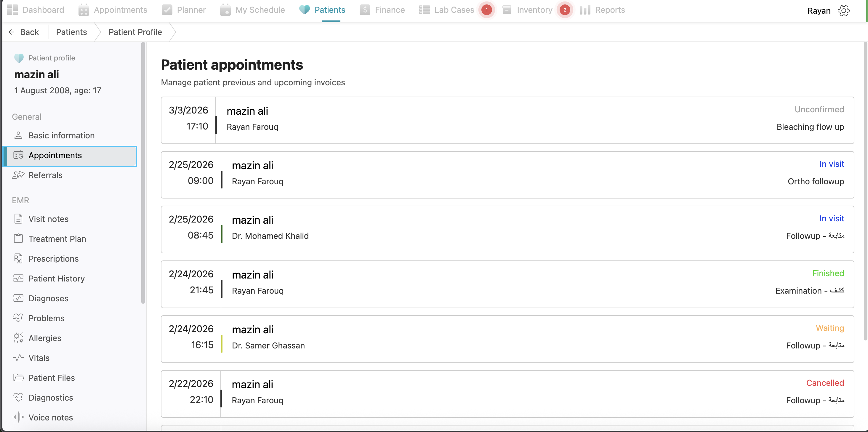Click the Patient Files folder icon
Image resolution: width=868 pixels, height=432 pixels.
click(18, 377)
